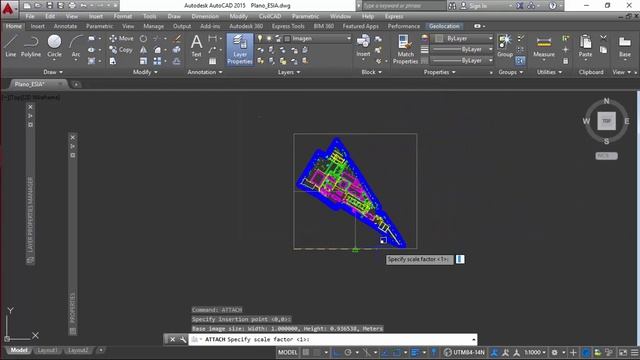Close the command line with X button
The image size is (640, 360).
(x=172, y=339)
